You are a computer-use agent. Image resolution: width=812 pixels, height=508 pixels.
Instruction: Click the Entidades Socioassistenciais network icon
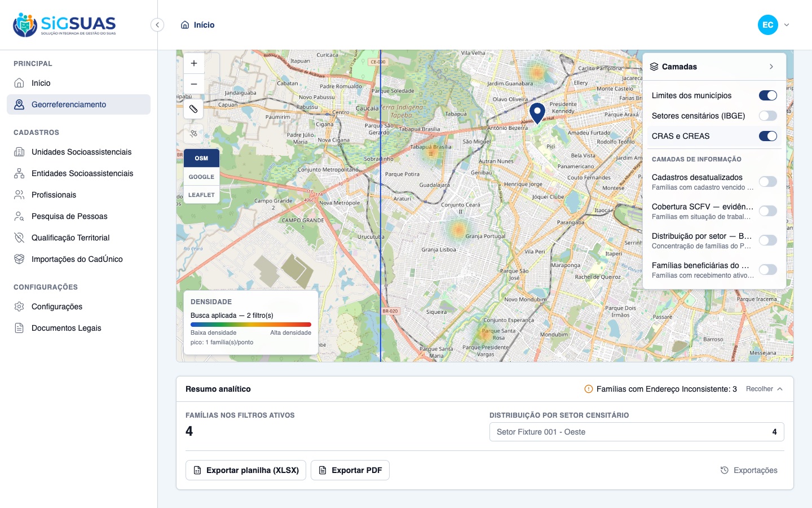point(19,173)
